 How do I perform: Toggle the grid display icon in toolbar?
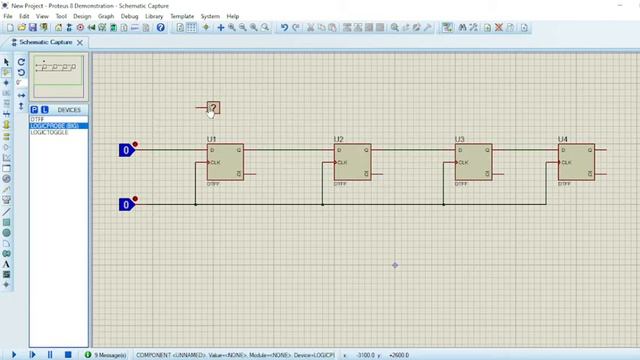tap(191, 27)
